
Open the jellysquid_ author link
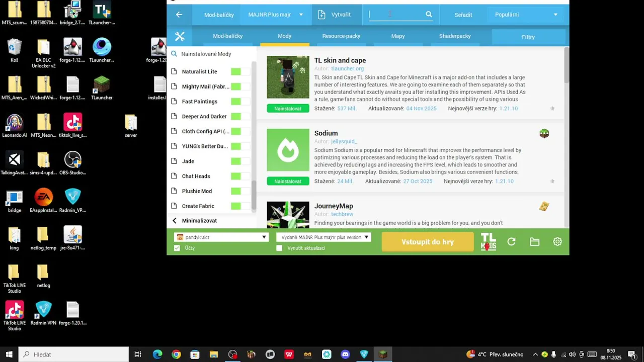tap(344, 142)
